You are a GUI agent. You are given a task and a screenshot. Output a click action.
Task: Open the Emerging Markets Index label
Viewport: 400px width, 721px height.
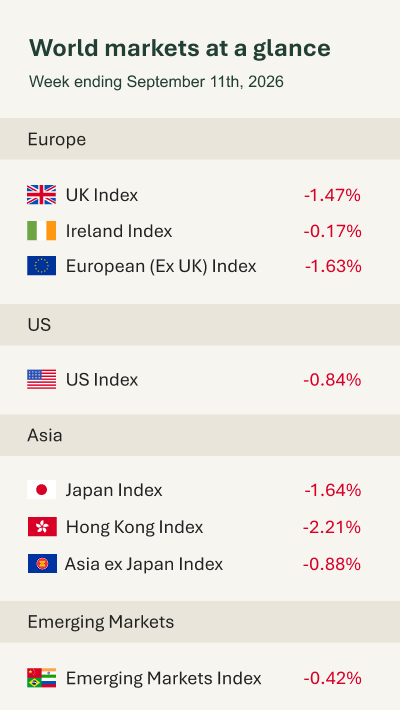pos(163,678)
